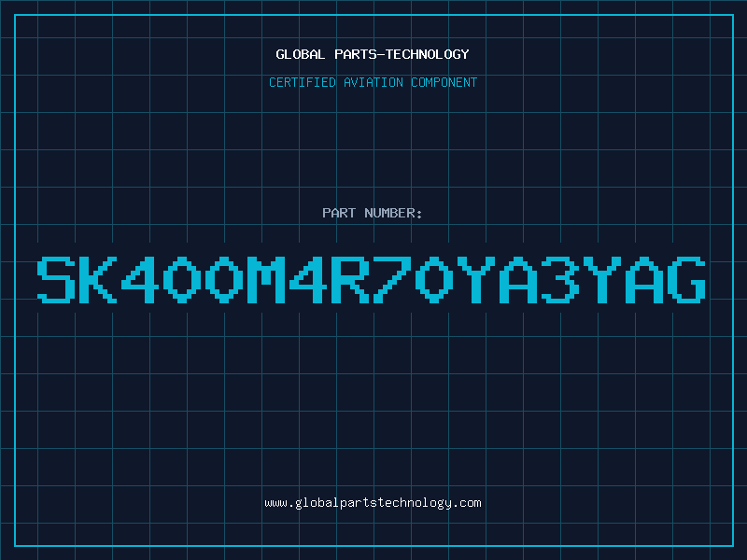Click the first digit 4 after K
This screenshot has width=747, height=560.
(x=141, y=279)
